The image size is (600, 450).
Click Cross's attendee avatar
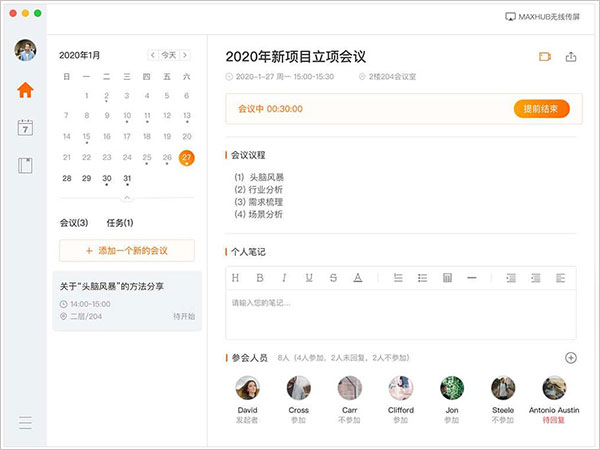point(298,388)
